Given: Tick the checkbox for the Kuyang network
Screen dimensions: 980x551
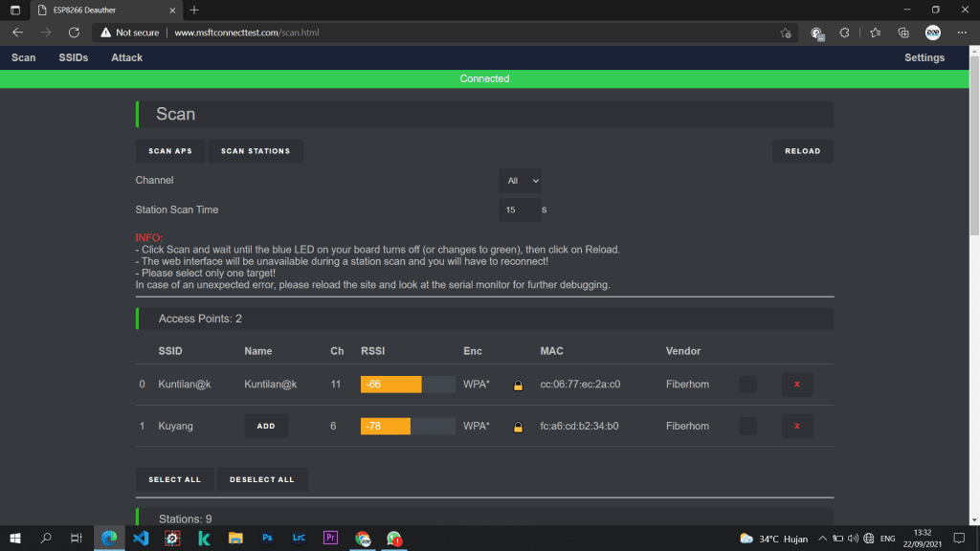Looking at the screenshot, I should click(x=747, y=426).
